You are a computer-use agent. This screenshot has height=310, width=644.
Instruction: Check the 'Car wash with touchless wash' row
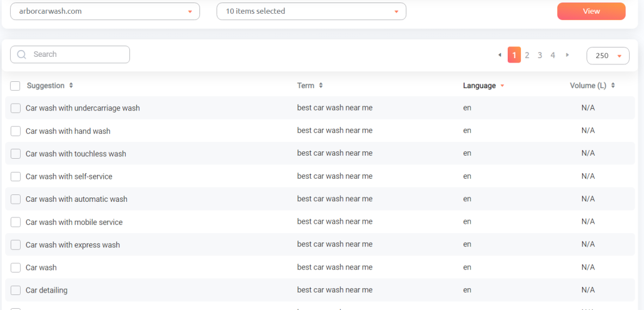pyautogui.click(x=16, y=154)
